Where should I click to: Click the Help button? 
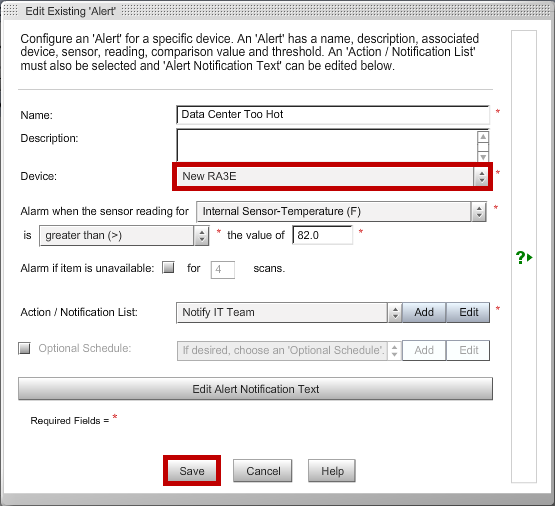click(332, 471)
